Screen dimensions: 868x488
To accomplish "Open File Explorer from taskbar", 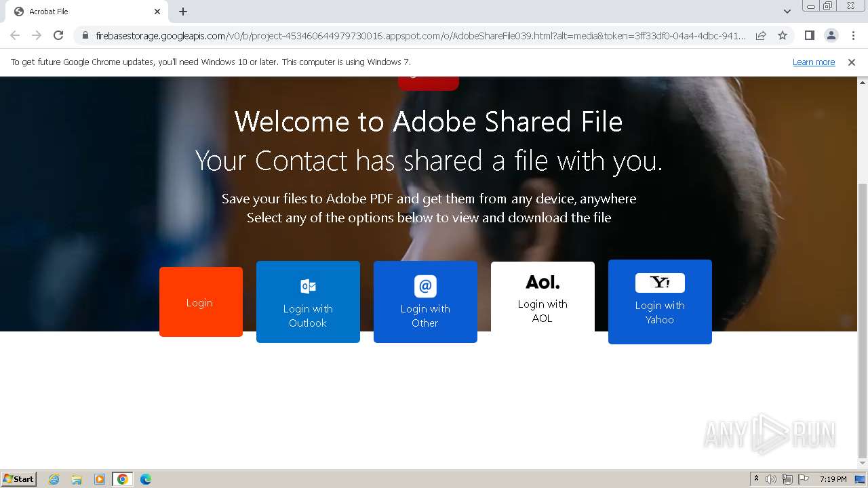I will click(77, 479).
